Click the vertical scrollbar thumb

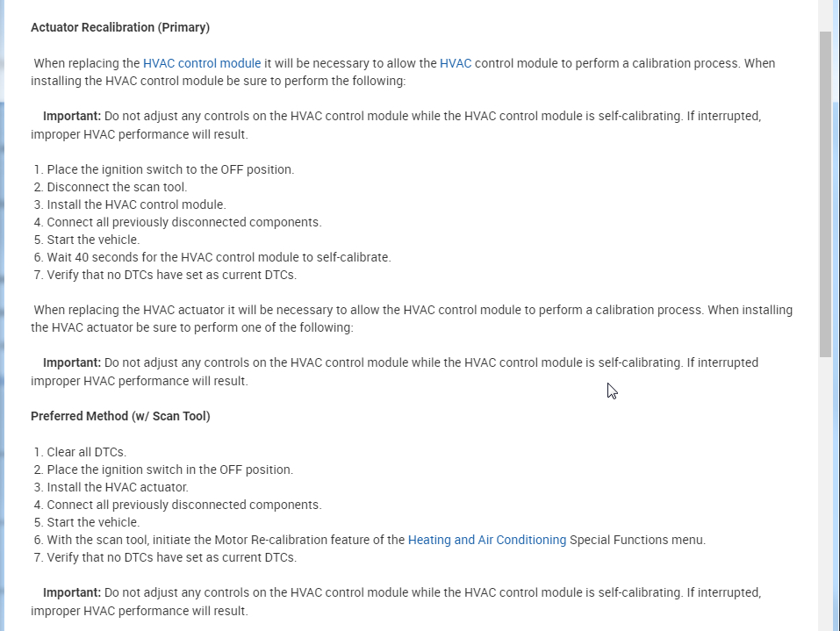point(825,193)
